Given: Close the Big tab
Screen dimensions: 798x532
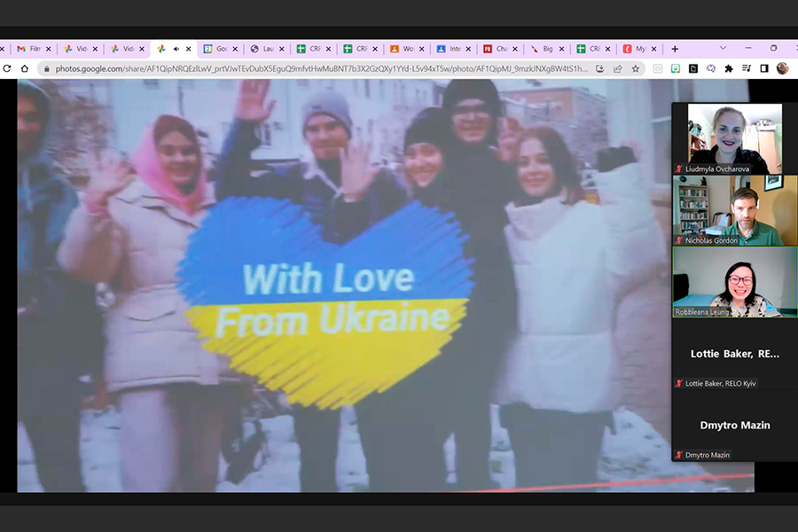Looking at the screenshot, I should pos(561,49).
